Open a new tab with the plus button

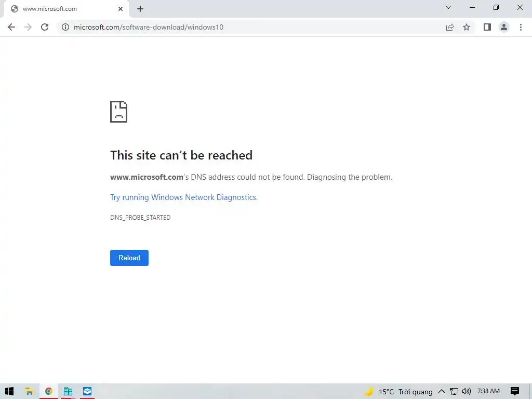[x=140, y=9]
